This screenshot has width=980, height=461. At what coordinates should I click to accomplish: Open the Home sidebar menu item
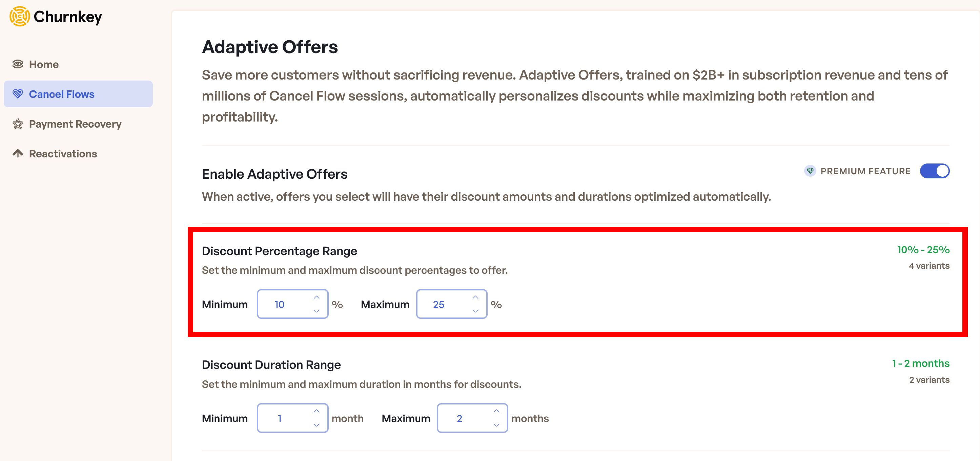(x=44, y=64)
